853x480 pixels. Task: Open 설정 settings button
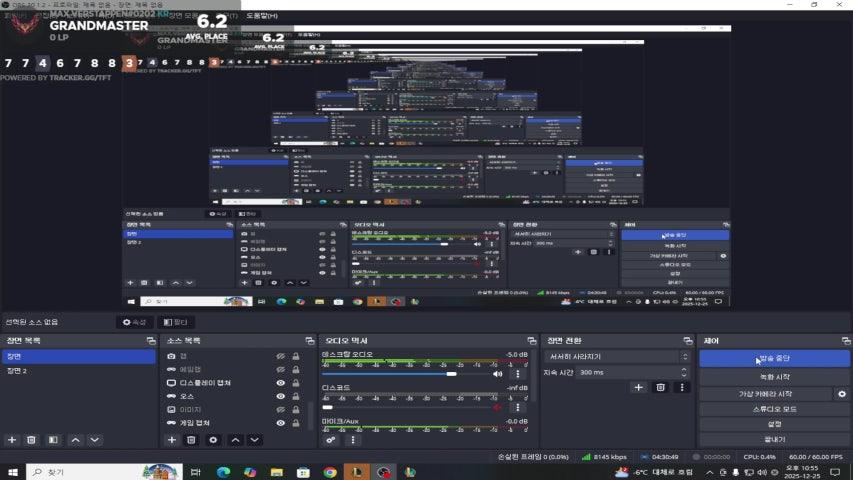point(774,424)
